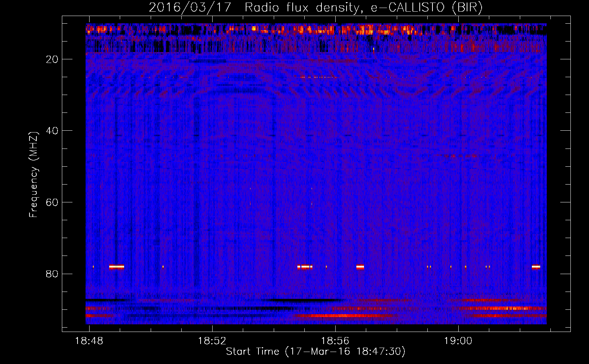Screen dimensions: 589x364
Task: Click the "Start Time (17-Mar-16 18:47:30)" axis label
Action: click(316, 352)
